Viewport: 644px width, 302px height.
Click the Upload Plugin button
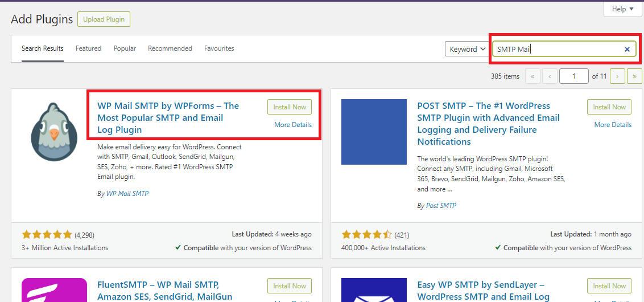coord(104,19)
